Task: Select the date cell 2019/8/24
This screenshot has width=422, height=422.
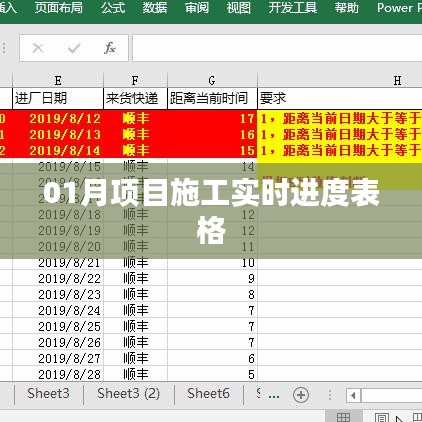Action: [58, 310]
